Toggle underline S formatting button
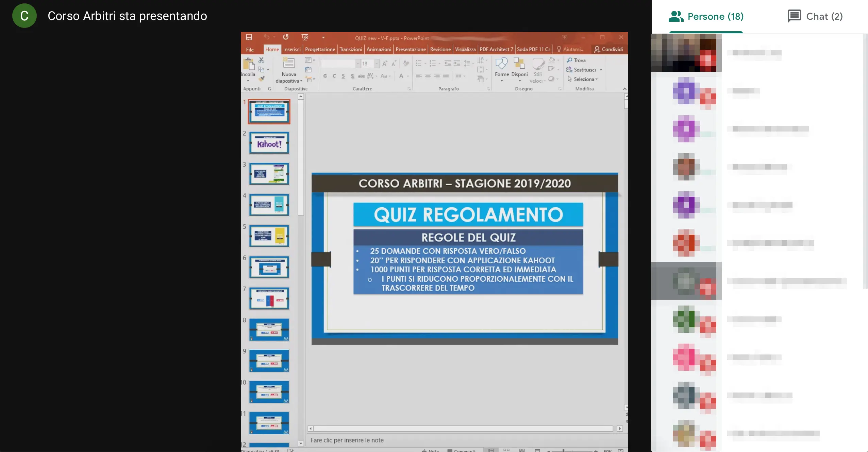 click(x=343, y=76)
